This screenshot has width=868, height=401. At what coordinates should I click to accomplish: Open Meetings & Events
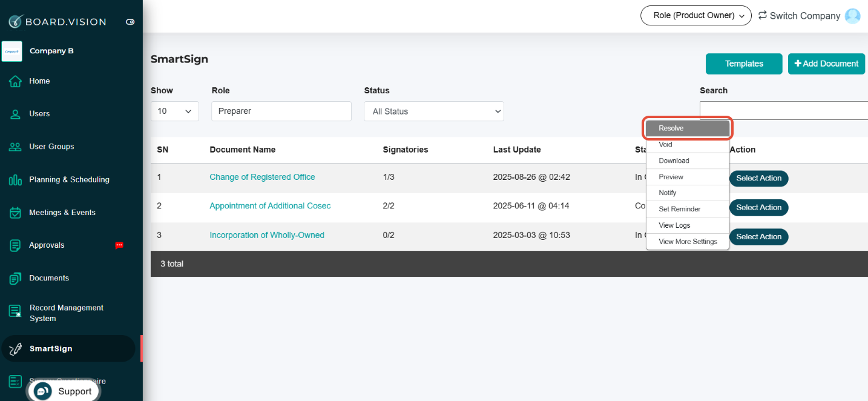[x=62, y=213]
